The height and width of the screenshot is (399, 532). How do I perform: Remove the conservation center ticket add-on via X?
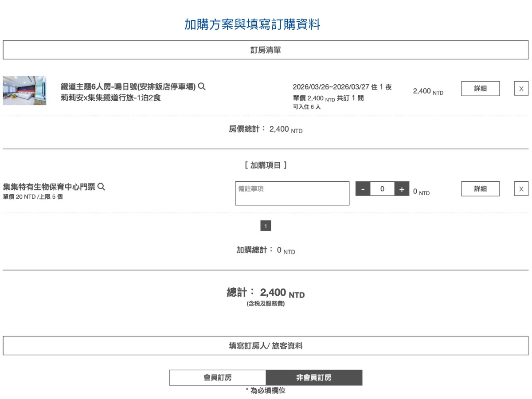tap(521, 188)
